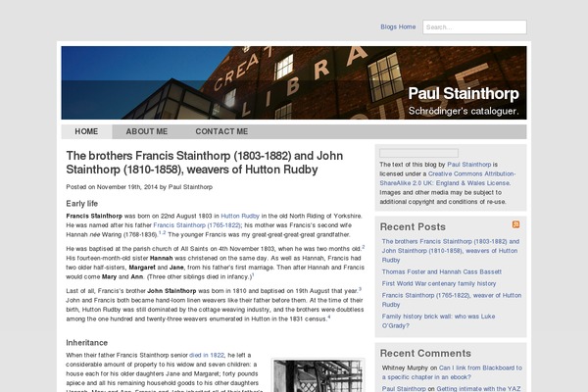The image size is (588, 392).
Task: Click the 'Early life' section heading
Action: click(x=81, y=204)
